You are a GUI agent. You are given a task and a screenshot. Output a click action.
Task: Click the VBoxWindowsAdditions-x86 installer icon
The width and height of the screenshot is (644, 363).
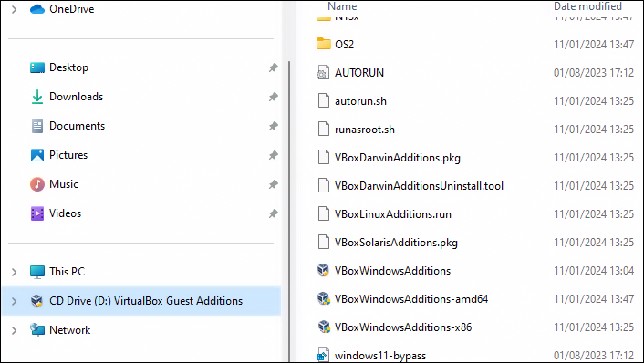[324, 327]
